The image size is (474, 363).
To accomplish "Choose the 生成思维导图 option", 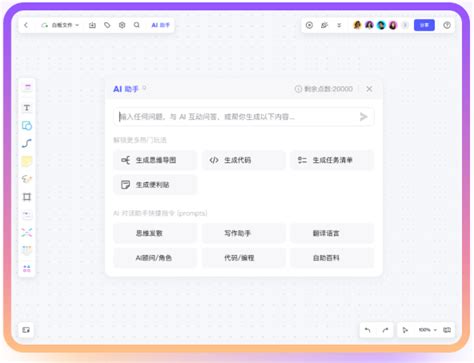I will (155, 160).
